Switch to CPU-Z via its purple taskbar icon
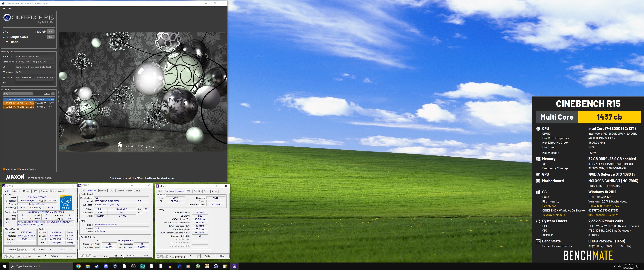 point(234,266)
